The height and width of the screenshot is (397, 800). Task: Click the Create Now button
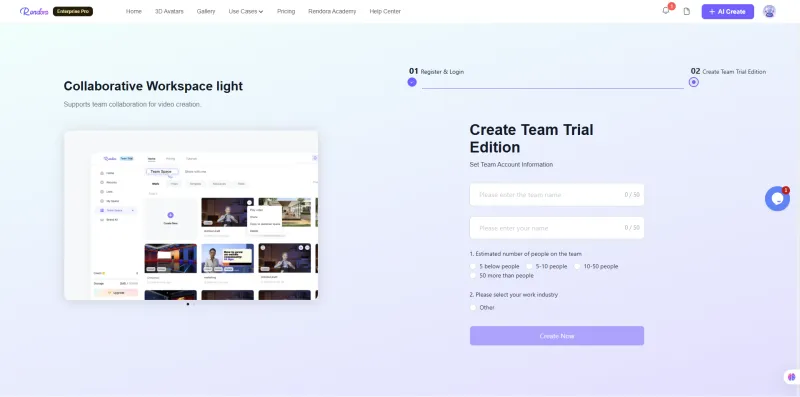coord(557,336)
